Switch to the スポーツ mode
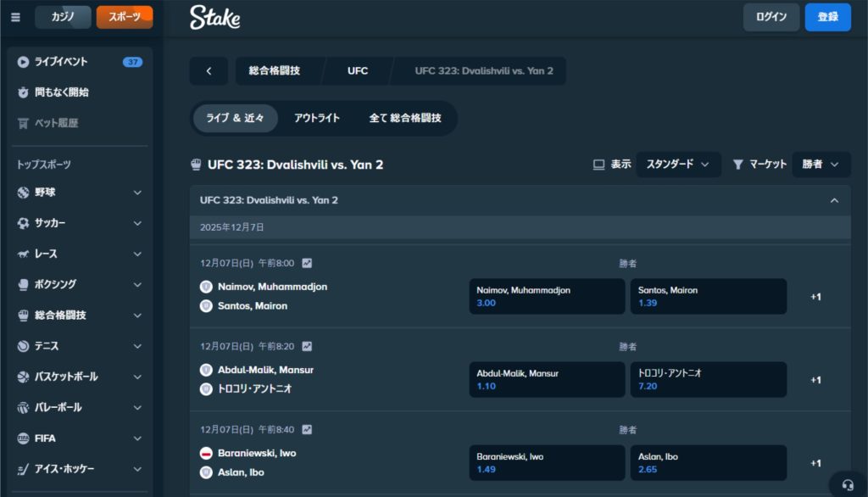This screenshot has height=497, width=868. [x=125, y=17]
